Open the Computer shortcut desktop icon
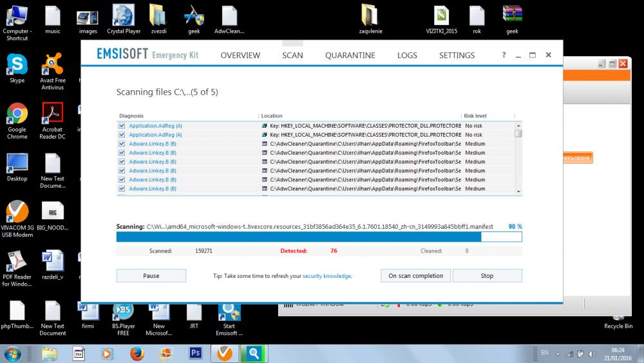644x363 pixels. click(17, 23)
